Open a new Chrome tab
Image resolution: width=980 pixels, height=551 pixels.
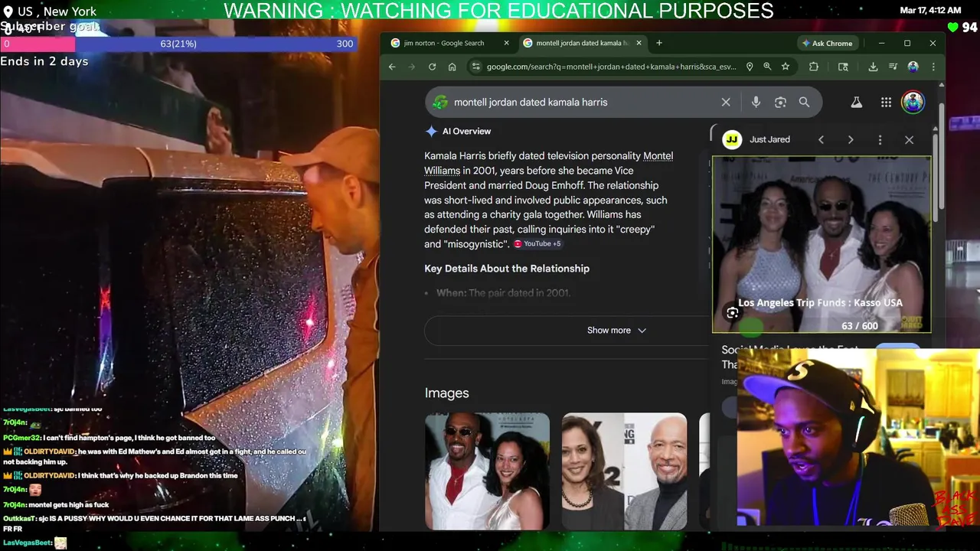point(659,43)
